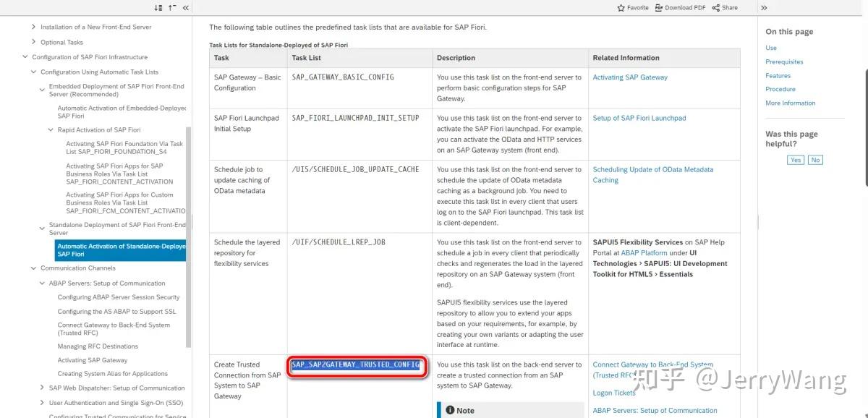This screenshot has width=868, height=418.
Task: Answer No to page helpful
Action: (x=815, y=160)
